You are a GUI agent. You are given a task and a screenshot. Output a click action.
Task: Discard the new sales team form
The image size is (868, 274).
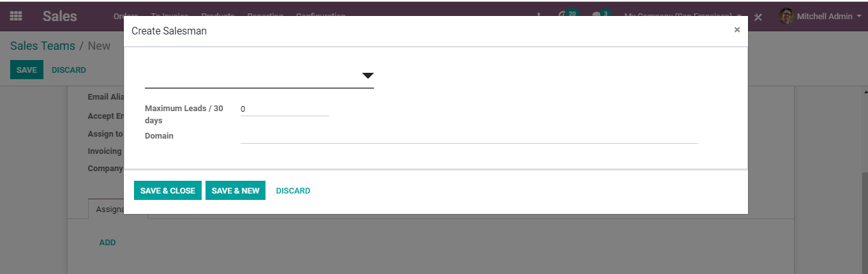69,70
